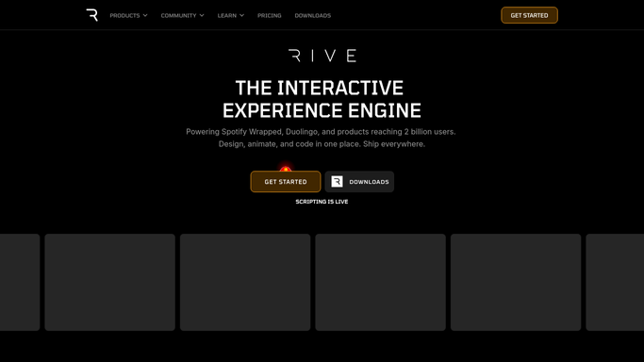Select the third full showcase card

(x=380, y=283)
